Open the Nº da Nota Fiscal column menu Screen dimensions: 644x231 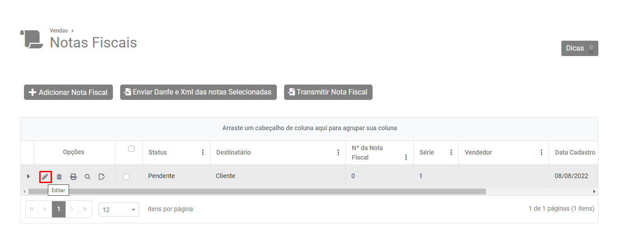coord(406,157)
